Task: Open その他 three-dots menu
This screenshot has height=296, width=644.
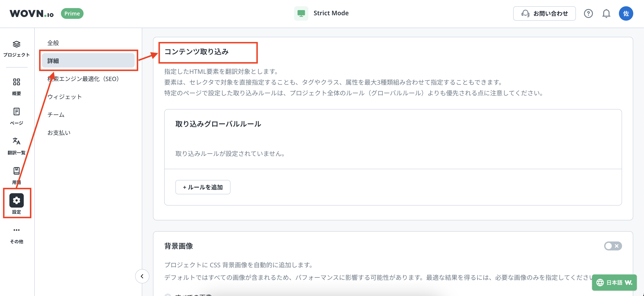Action: coord(17,230)
